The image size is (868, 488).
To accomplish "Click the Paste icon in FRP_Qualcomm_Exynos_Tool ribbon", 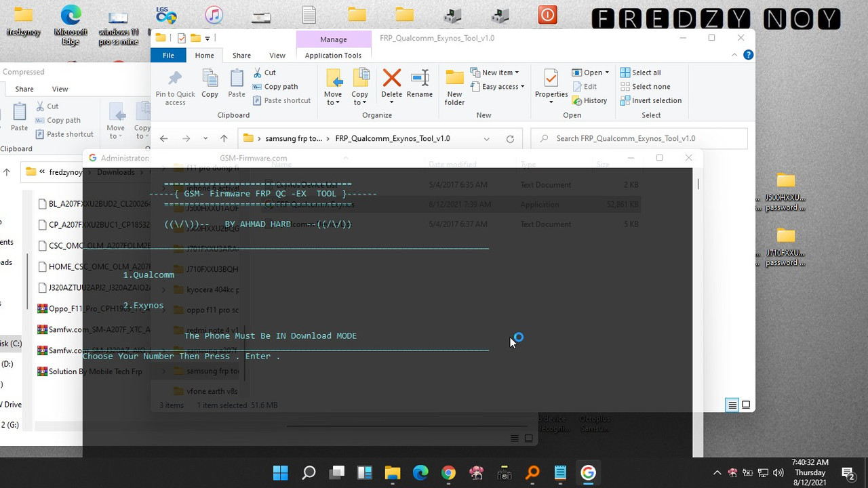I will pos(237,84).
